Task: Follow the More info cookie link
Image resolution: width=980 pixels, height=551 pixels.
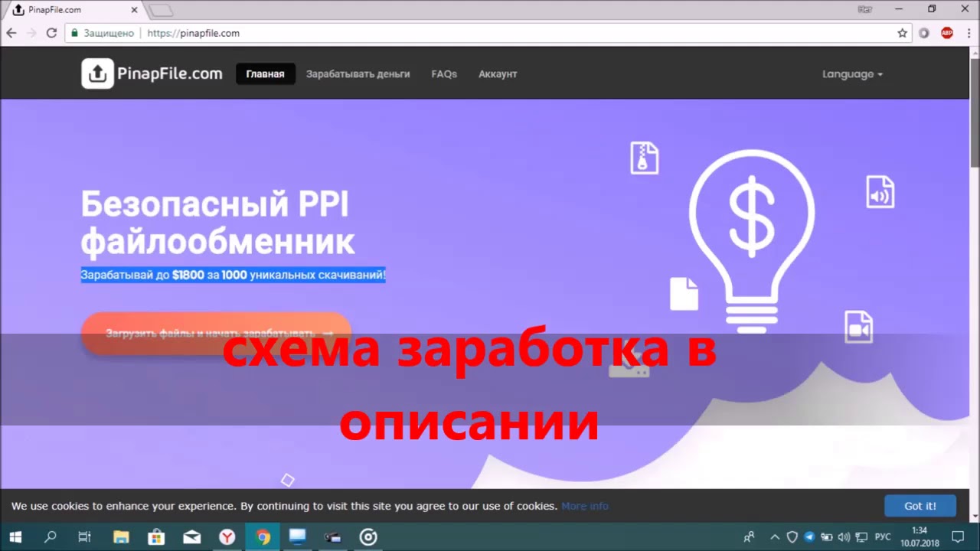Action: [x=585, y=506]
